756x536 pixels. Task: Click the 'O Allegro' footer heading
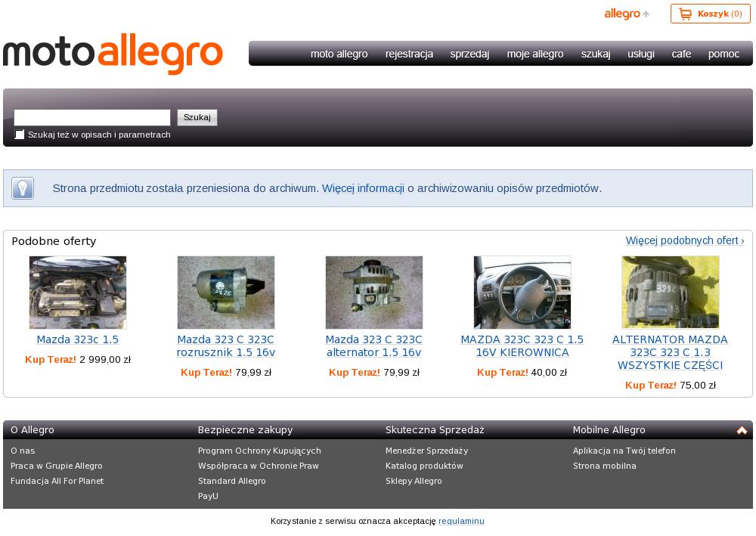tap(33, 430)
